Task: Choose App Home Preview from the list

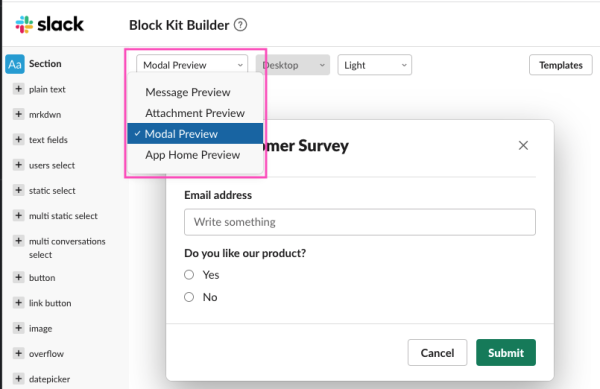Action: click(195, 155)
